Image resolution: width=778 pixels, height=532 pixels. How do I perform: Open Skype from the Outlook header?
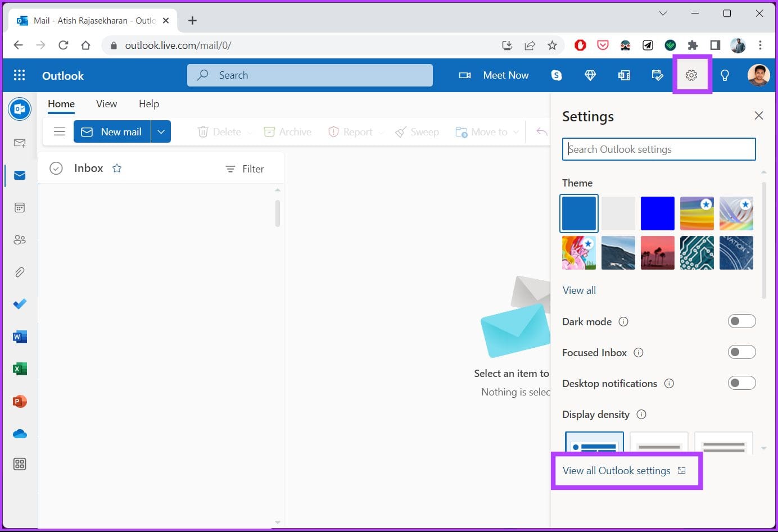(x=557, y=75)
